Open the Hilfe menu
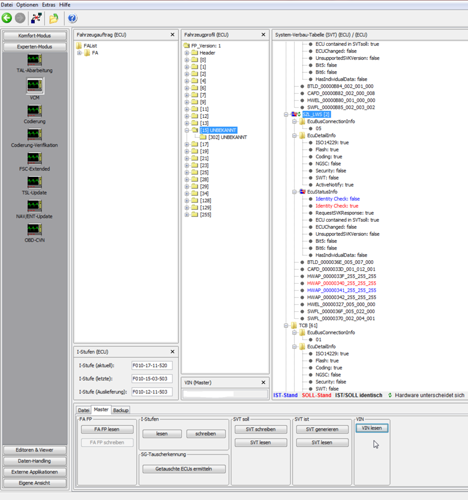 (x=65, y=5)
